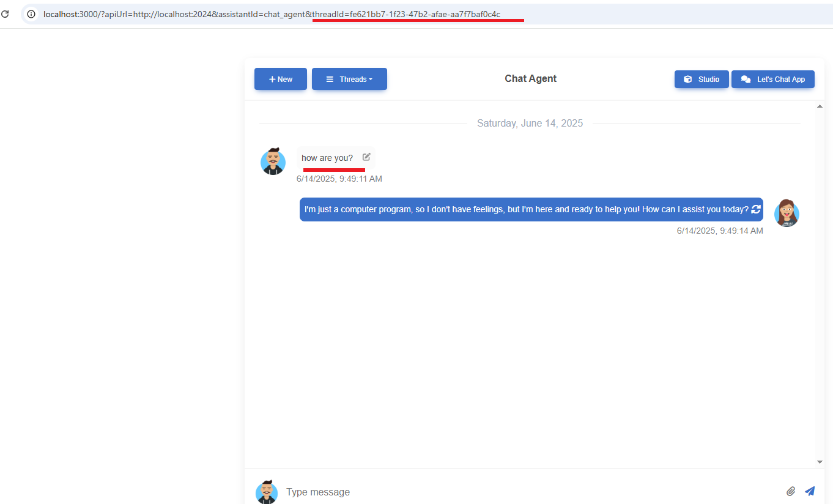Start a new chat with New button
833x504 pixels.
coord(281,79)
